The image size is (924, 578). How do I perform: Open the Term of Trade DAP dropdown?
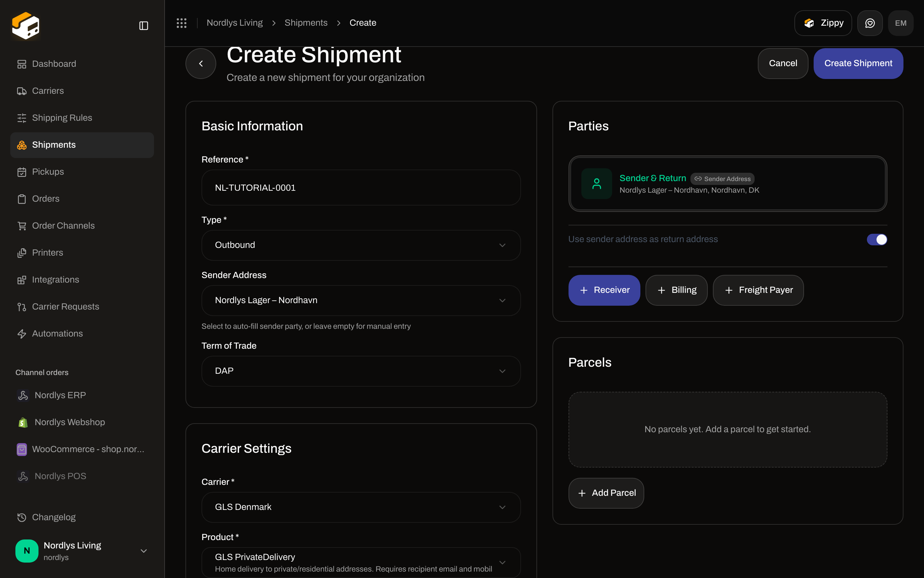361,371
